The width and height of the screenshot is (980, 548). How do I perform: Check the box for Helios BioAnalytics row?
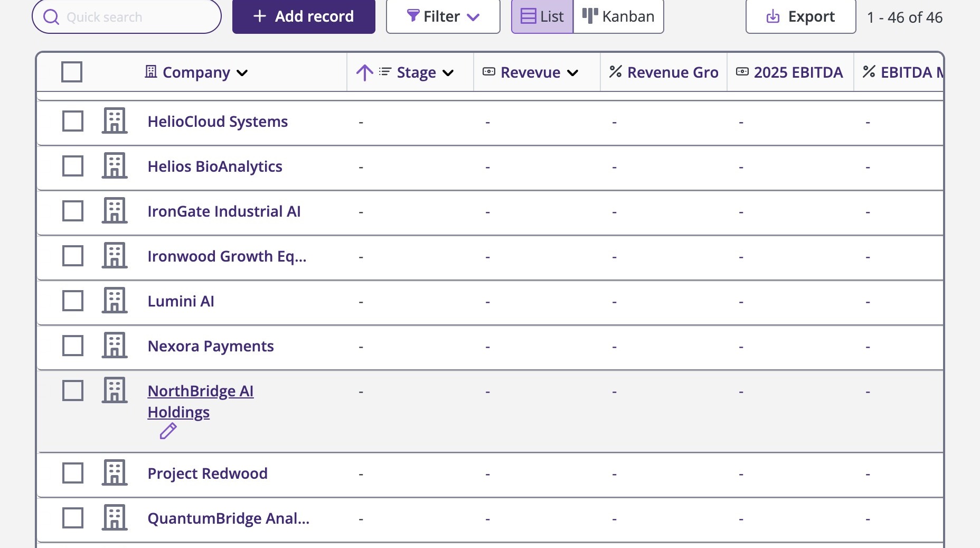coord(73,166)
